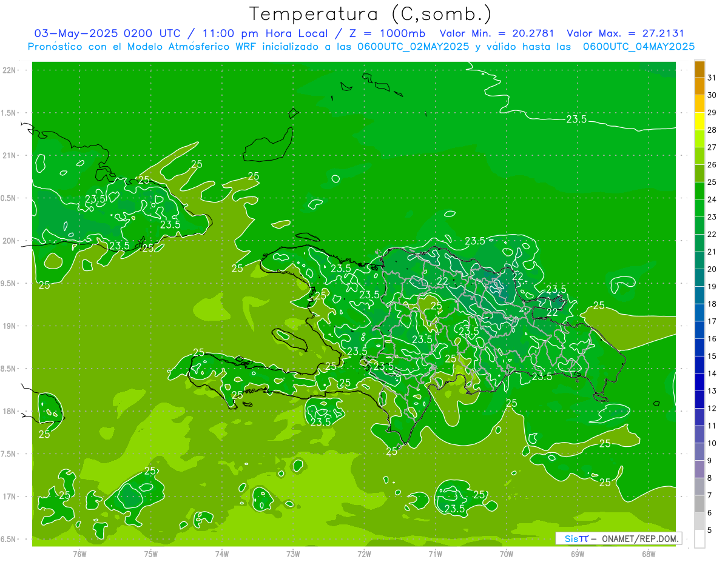Select the '6.5N' axis tick label
The height and width of the screenshot is (562, 728).
click(8, 539)
